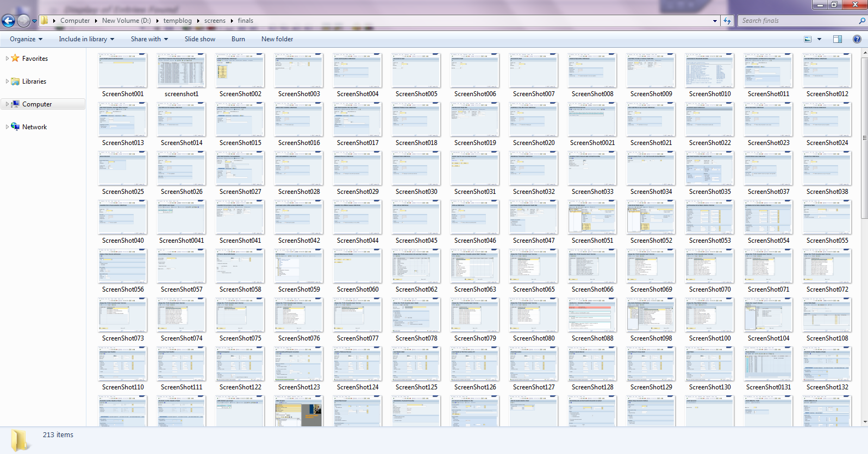Click the folder icon in address bar
The image size is (868, 454).
click(45, 21)
